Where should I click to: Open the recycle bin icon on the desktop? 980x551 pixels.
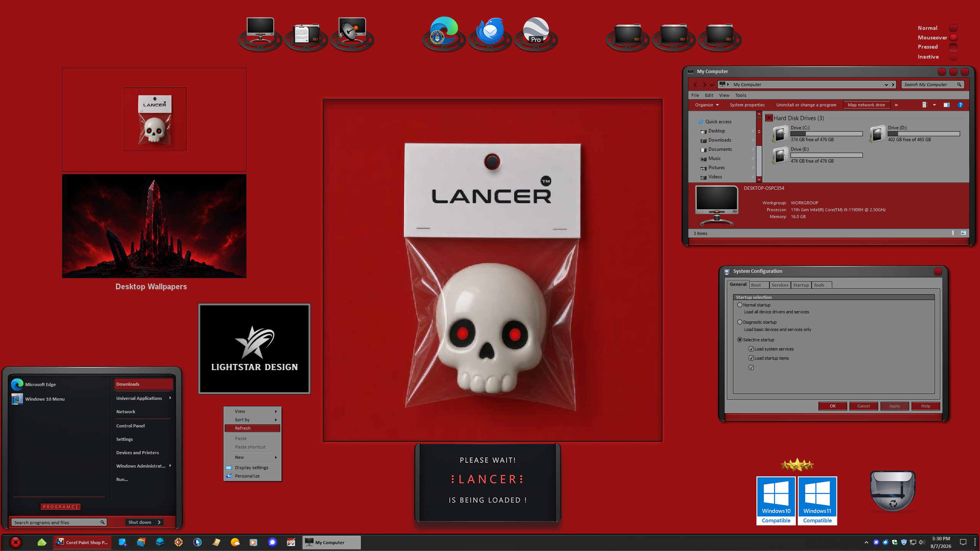pyautogui.click(x=892, y=491)
